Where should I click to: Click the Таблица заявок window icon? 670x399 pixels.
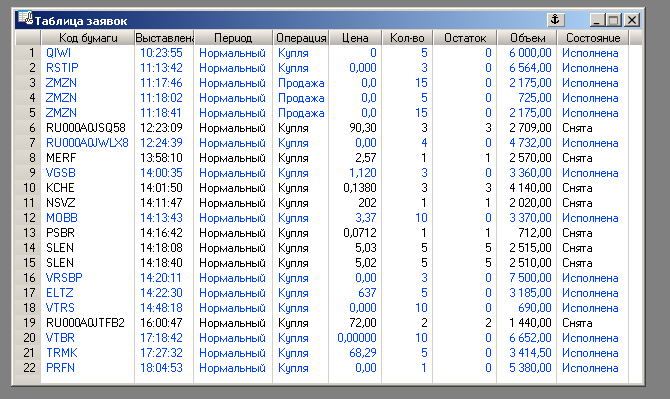25,18
